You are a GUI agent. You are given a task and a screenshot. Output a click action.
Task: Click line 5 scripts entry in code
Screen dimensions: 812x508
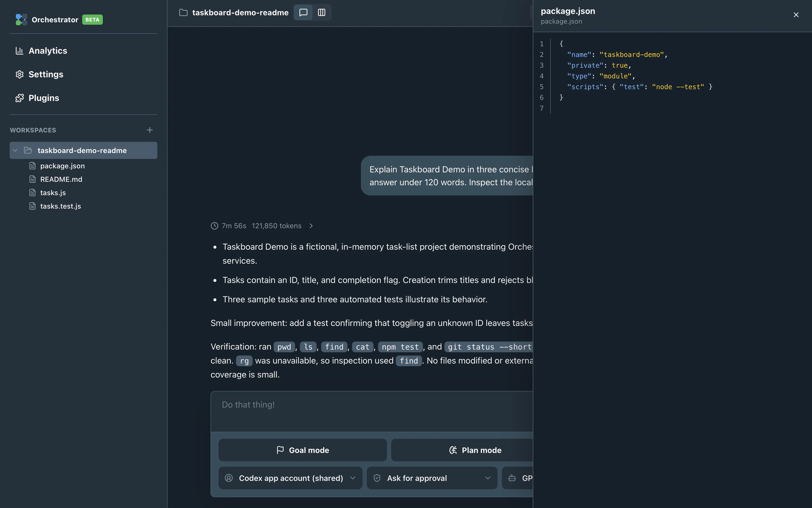pos(640,87)
